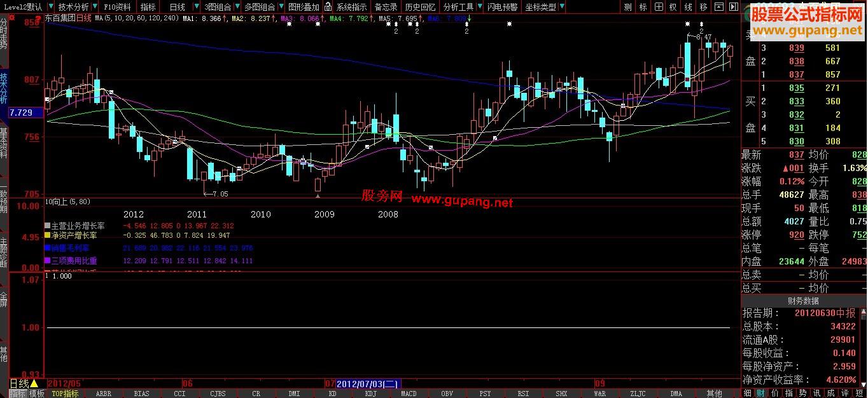Click the 移 move icon
This screenshot has width=868, height=398.
coord(703,7)
